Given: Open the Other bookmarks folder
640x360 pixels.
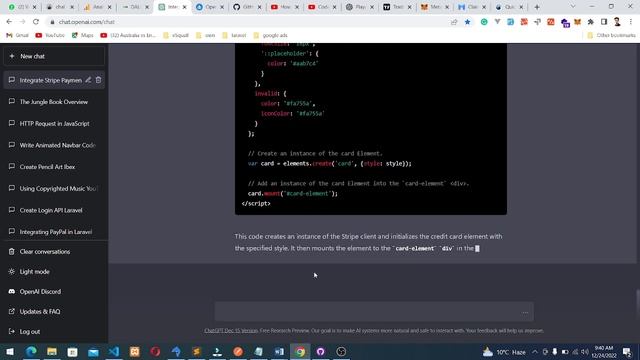Looking at the screenshot, I should click(611, 36).
